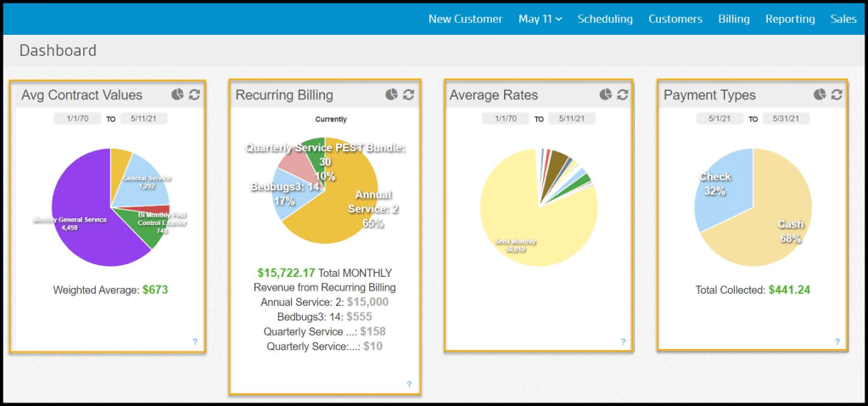Open the Scheduling menu
Viewport: 868px width, 406px height.
[605, 19]
